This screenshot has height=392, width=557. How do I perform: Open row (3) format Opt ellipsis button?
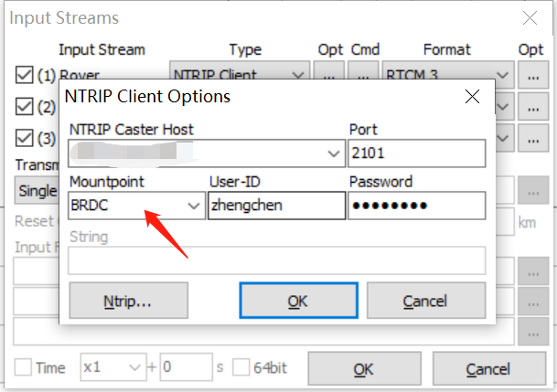[x=533, y=138]
